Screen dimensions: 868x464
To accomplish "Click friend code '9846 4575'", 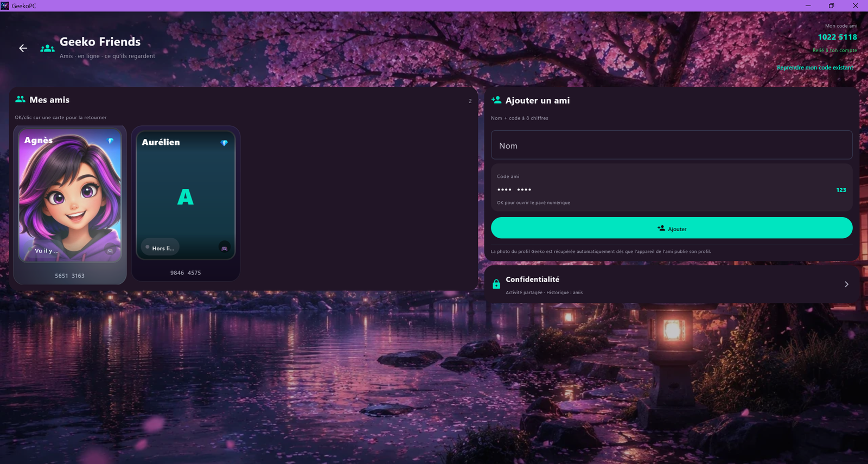I will (186, 272).
